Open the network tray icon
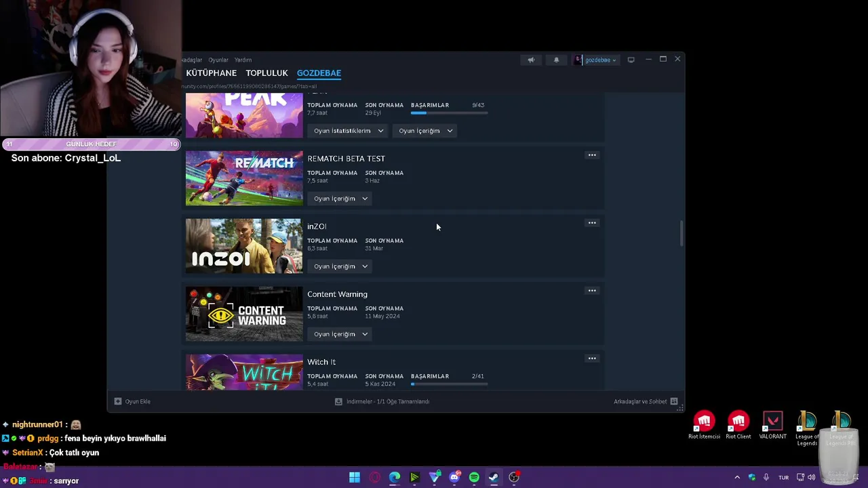Viewport: 868px width, 488px height. click(x=800, y=477)
